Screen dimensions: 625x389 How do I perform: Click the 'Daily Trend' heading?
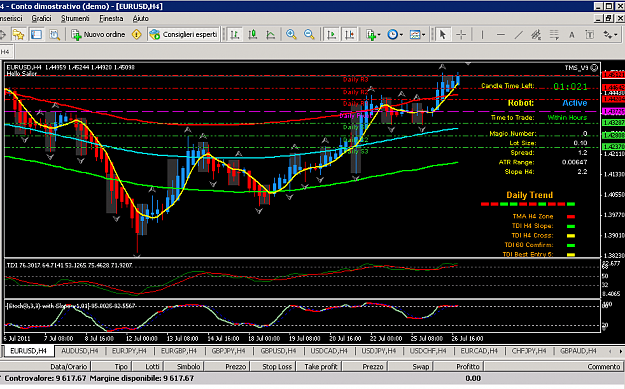click(529, 195)
